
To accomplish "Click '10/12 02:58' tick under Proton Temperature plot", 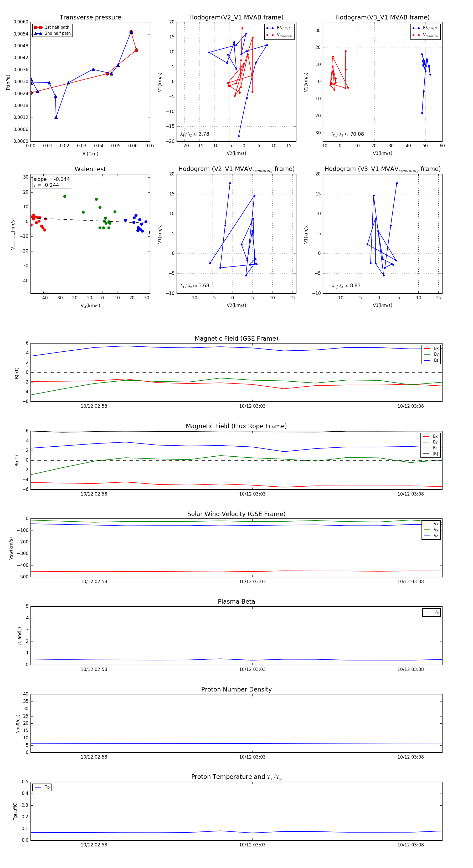I will (x=94, y=845).
